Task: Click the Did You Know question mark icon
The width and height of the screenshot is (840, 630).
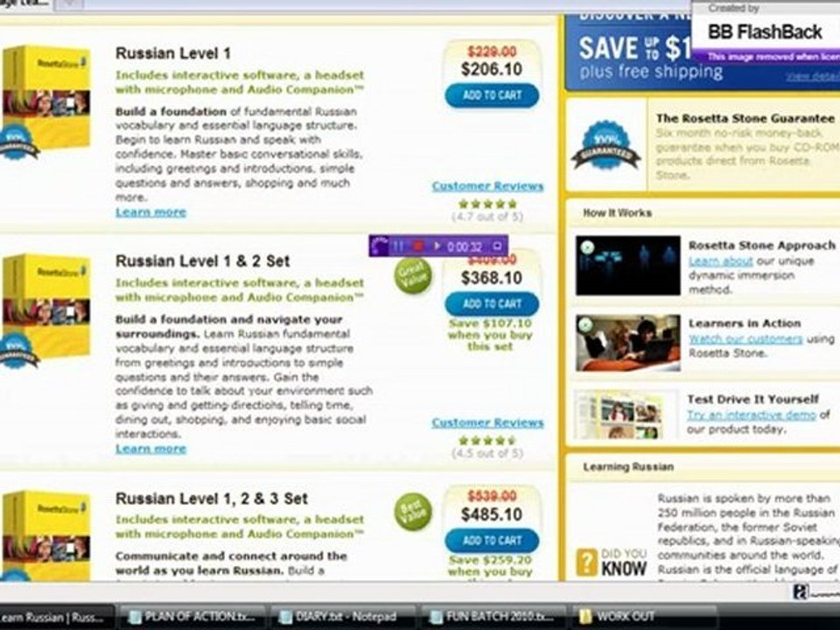Action: pos(586,563)
